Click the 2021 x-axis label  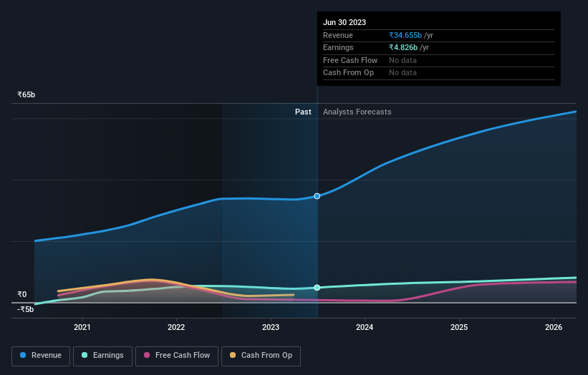tap(82, 328)
